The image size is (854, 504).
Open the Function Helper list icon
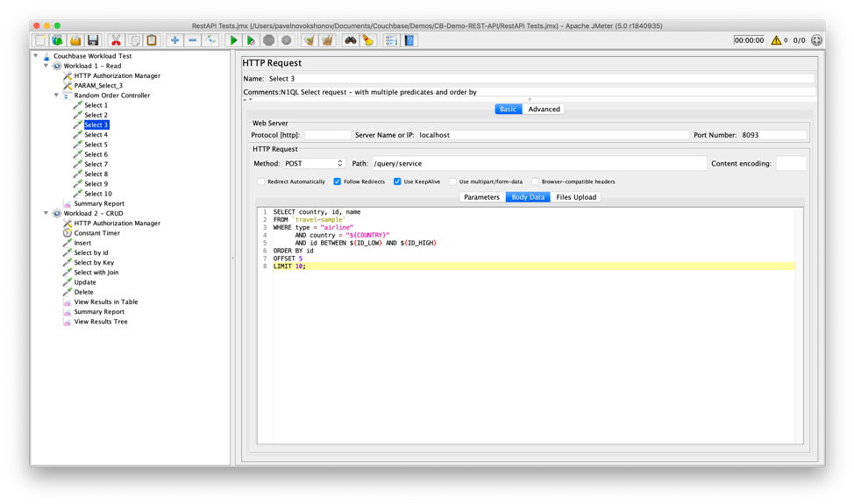click(391, 40)
